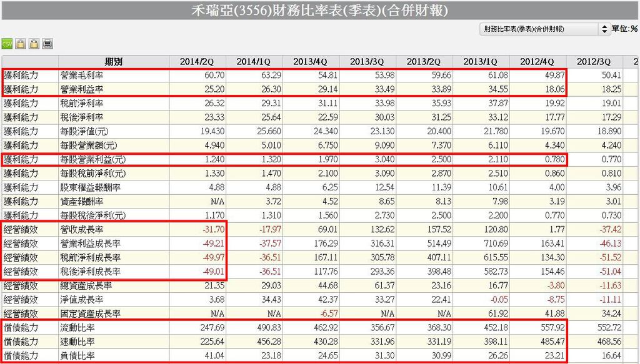Select the 2013/4Q column header
The width and height of the screenshot is (640, 364).
coord(310,62)
